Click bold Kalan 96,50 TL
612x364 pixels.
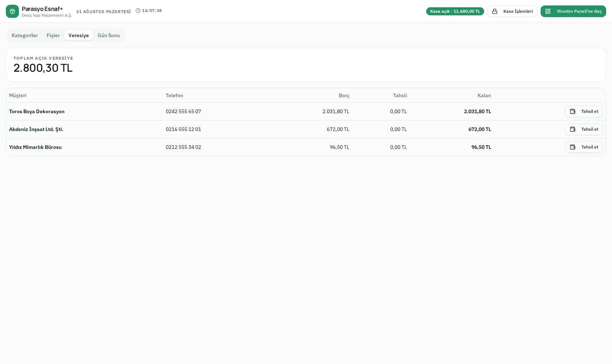[481, 147]
